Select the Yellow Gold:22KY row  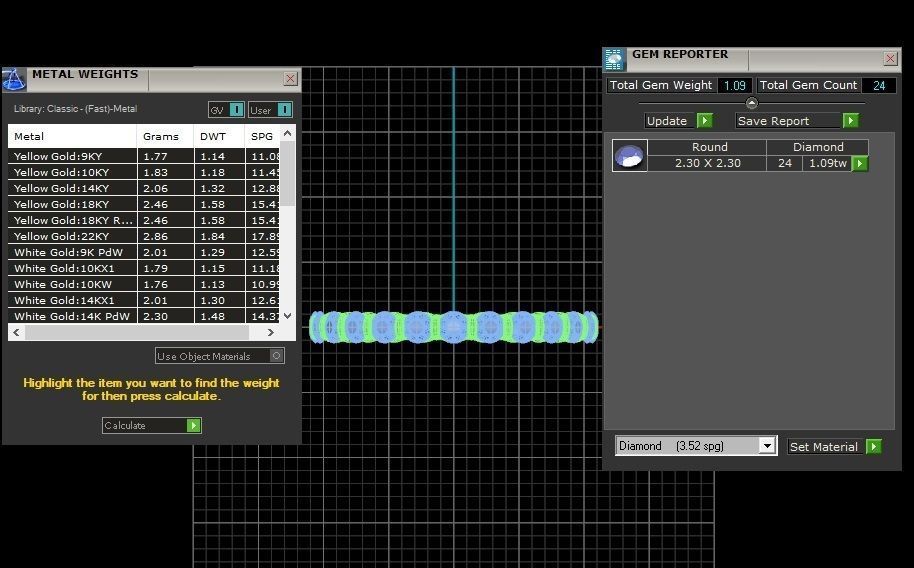[144, 236]
